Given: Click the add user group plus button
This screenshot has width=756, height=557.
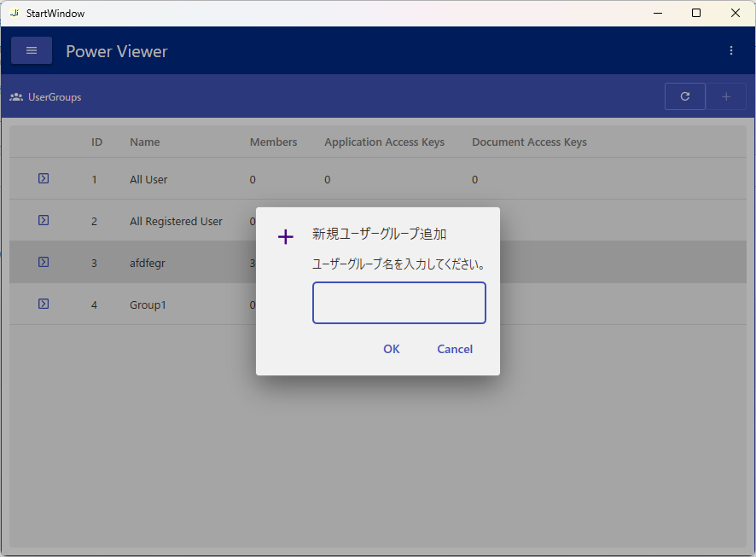Looking at the screenshot, I should pos(726,96).
